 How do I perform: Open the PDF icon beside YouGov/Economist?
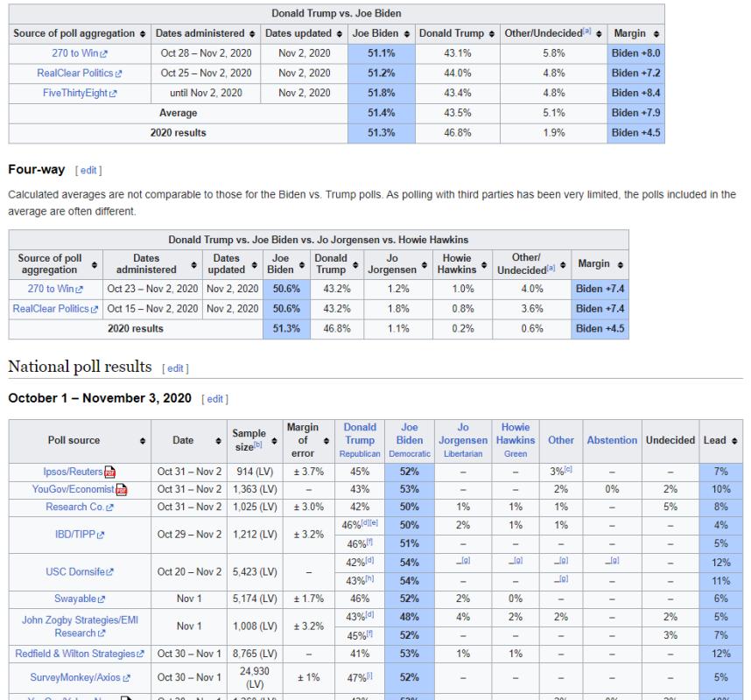(x=121, y=490)
